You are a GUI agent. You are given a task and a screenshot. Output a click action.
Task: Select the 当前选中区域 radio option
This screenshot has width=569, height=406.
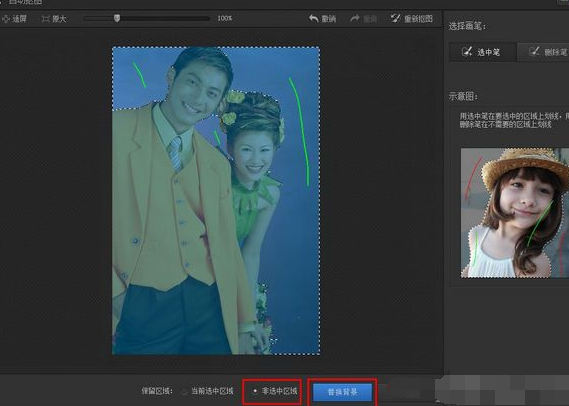pos(184,391)
